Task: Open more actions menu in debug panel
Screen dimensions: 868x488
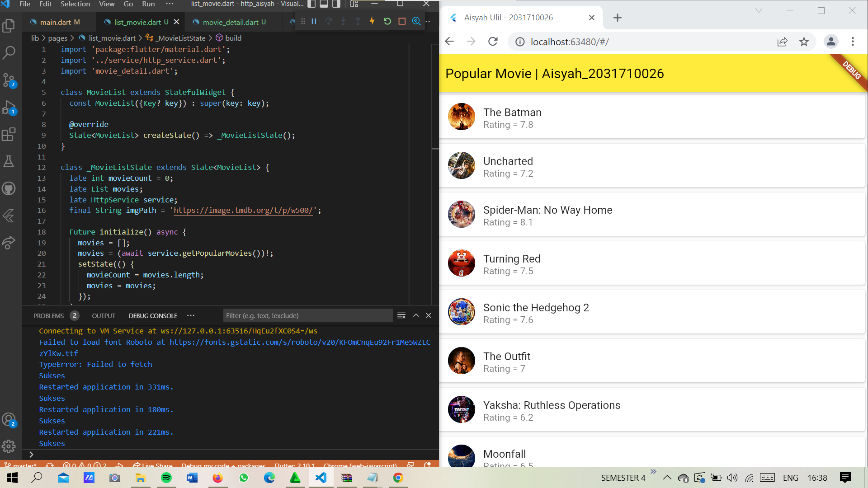Action: [190, 315]
